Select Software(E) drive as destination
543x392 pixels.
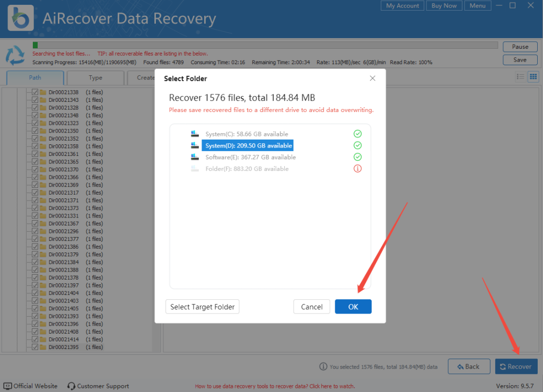(250, 158)
